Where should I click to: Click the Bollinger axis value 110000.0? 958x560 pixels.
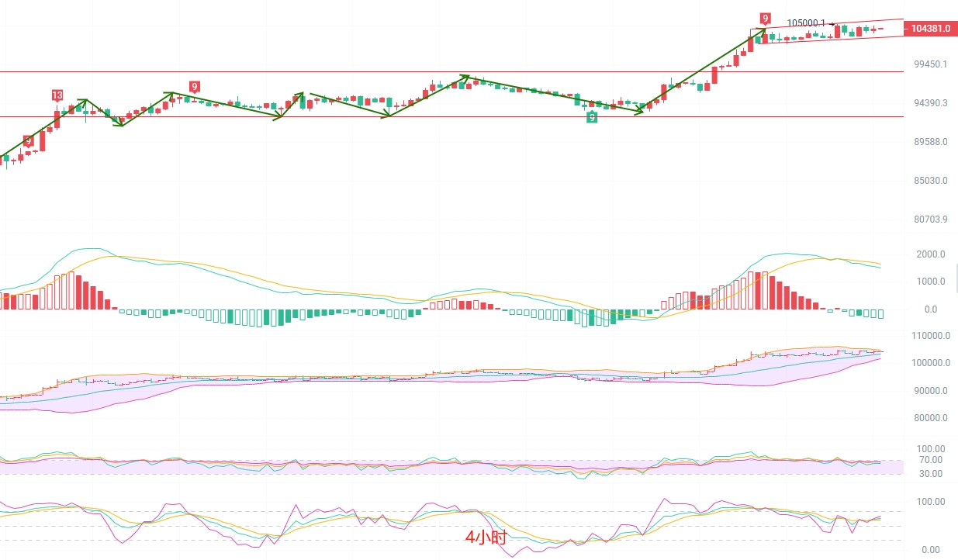930,336
